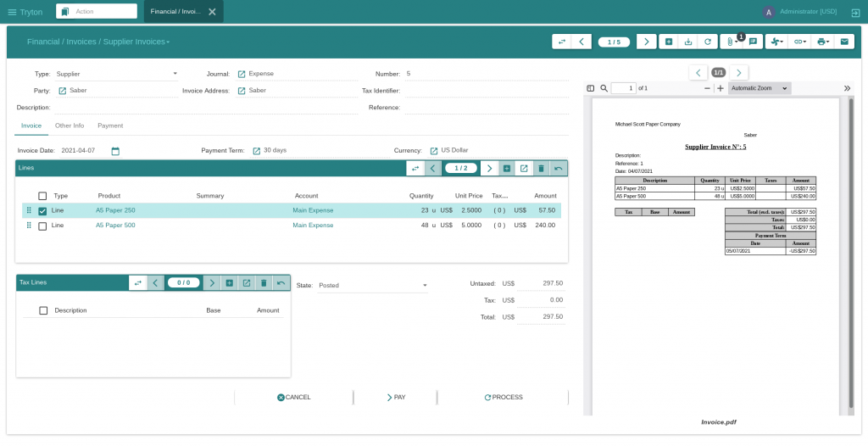Click the Pay button
This screenshot has height=446, width=868.
395,397
